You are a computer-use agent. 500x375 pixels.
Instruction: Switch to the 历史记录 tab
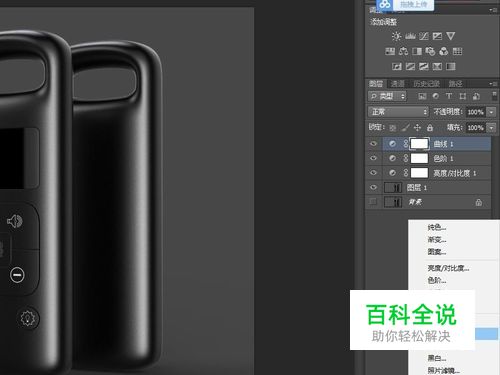point(426,83)
